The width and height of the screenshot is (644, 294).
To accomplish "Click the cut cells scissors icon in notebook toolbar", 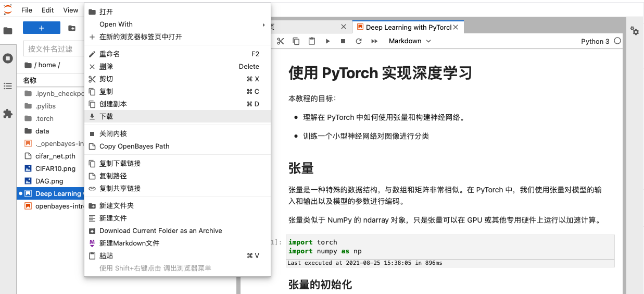I will pos(281,41).
